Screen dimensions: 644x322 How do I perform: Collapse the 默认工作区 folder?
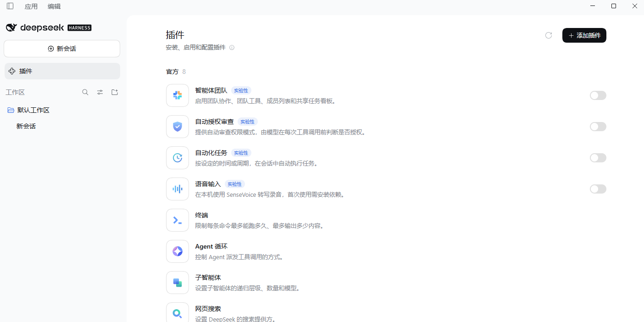[11, 110]
